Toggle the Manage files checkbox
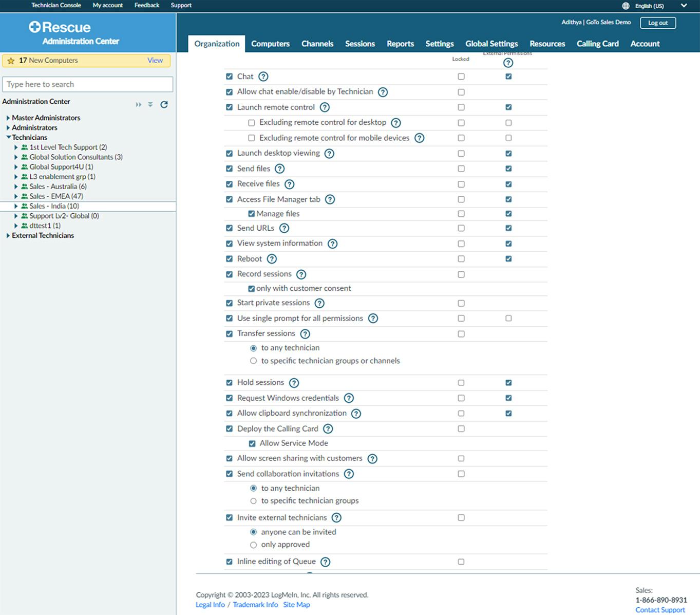The height and width of the screenshot is (615, 700). point(252,214)
